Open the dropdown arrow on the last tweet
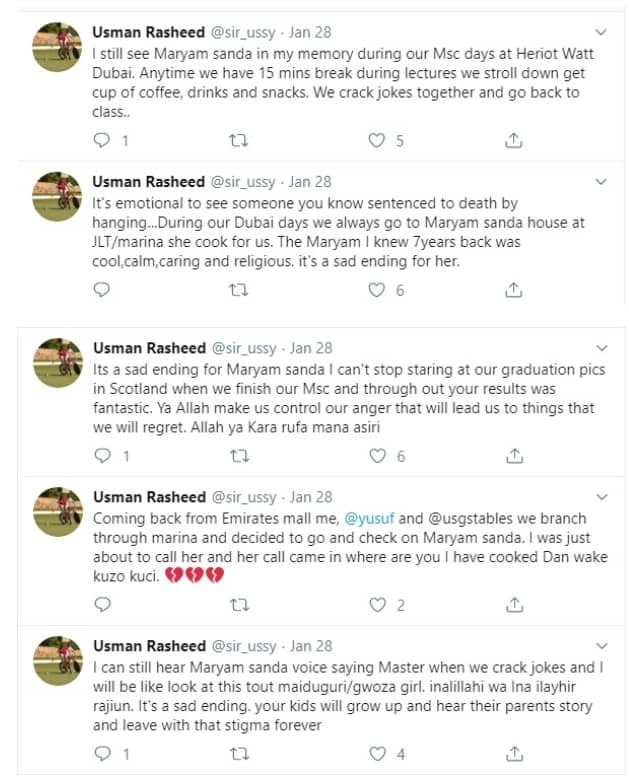 [x=601, y=646]
